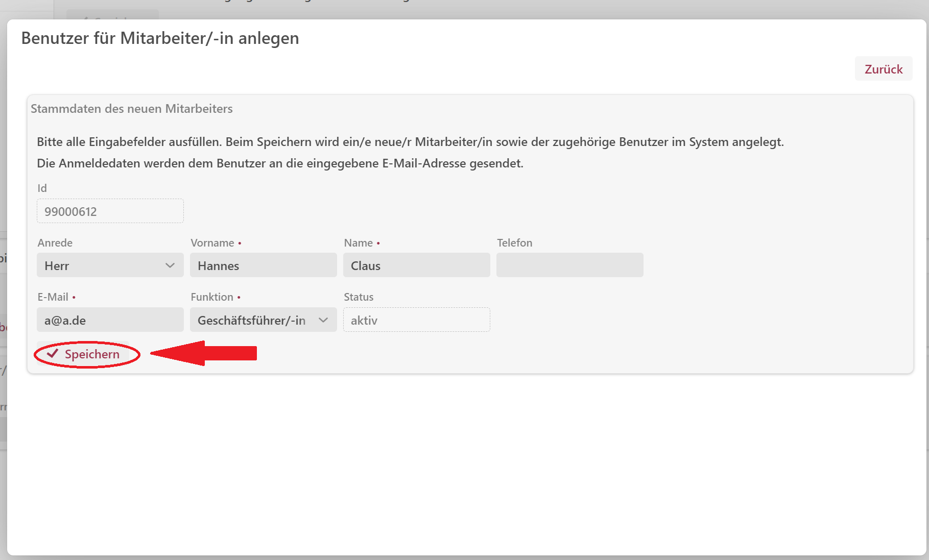Click the Status field showing aktiv

click(x=416, y=320)
